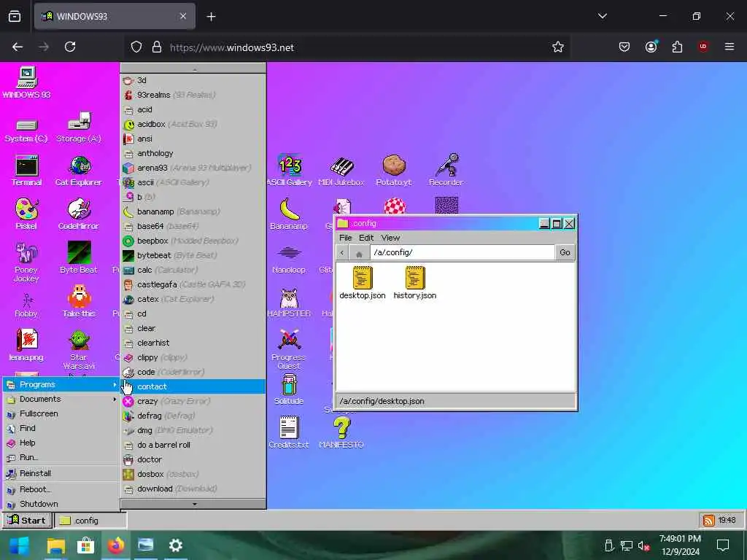The height and width of the screenshot is (560, 747).
Task: Launch Cat Explorer from the desktop
Action: pos(79,170)
